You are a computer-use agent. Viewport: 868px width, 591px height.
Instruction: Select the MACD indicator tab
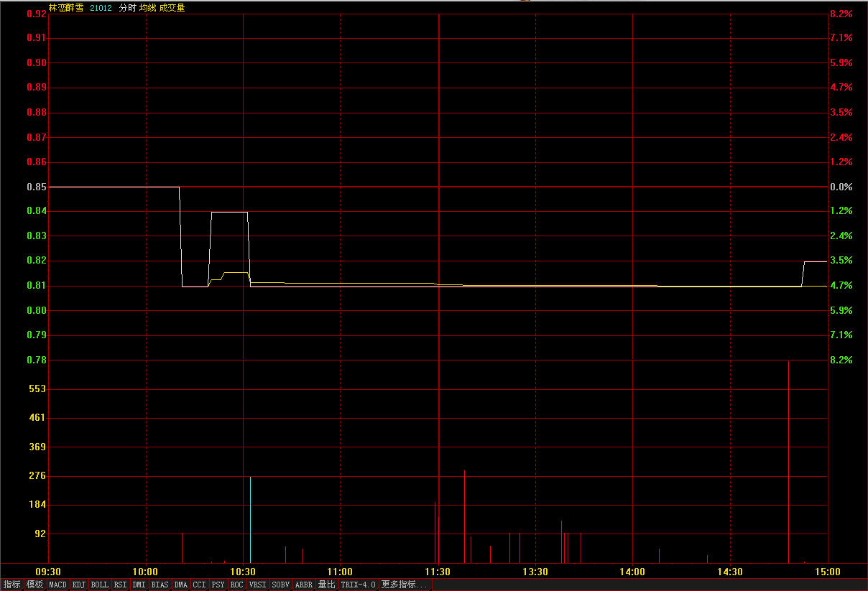(x=57, y=585)
